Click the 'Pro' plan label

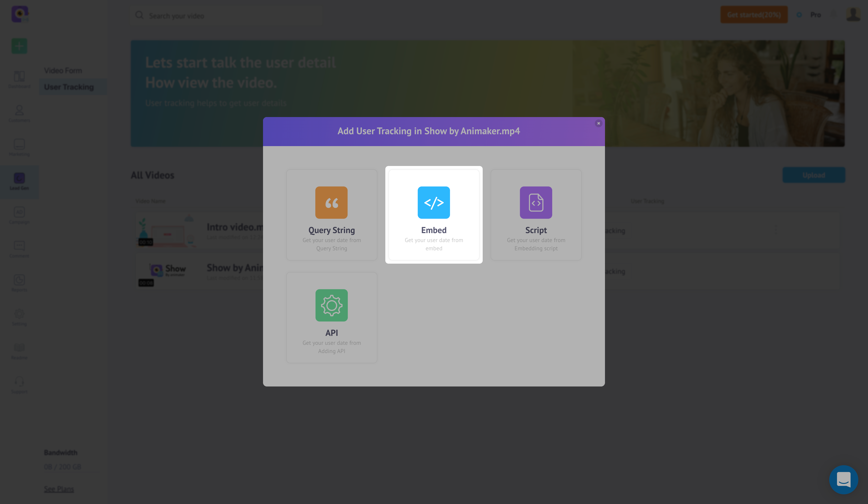coord(815,15)
